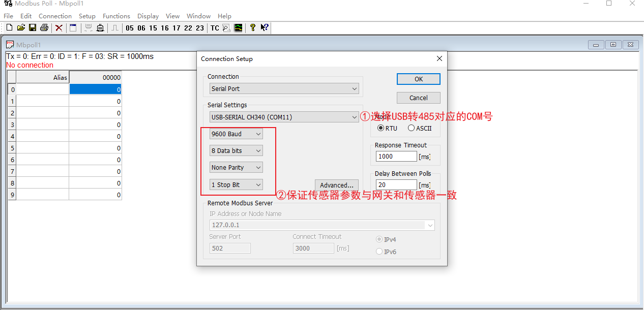Screen dimensions: 644x310
Task: Select the ASCII mode radio button
Action: (411, 128)
